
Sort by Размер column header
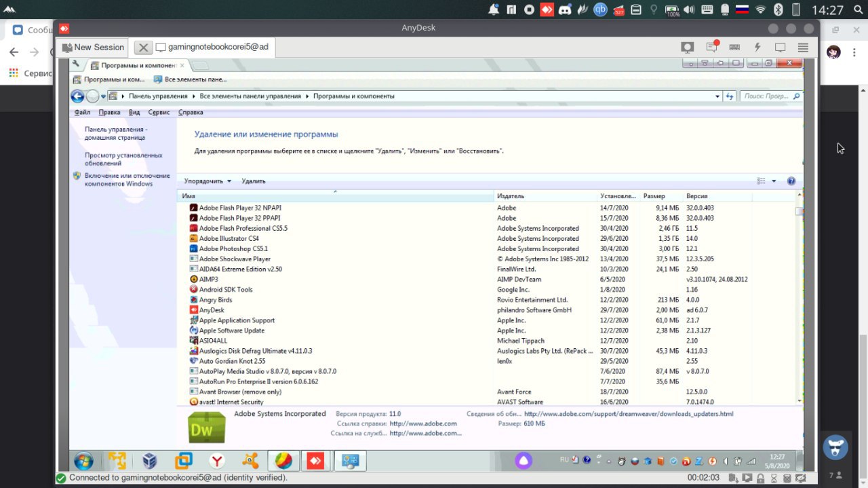coord(661,196)
